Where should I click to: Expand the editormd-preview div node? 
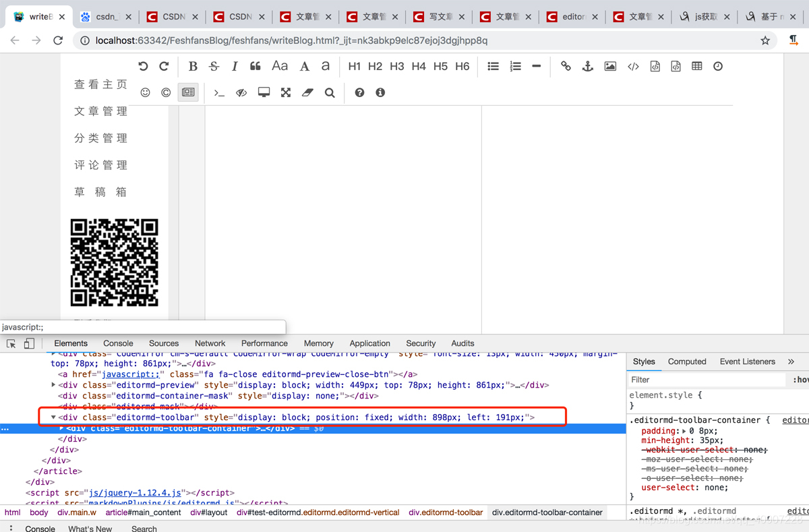coord(54,385)
